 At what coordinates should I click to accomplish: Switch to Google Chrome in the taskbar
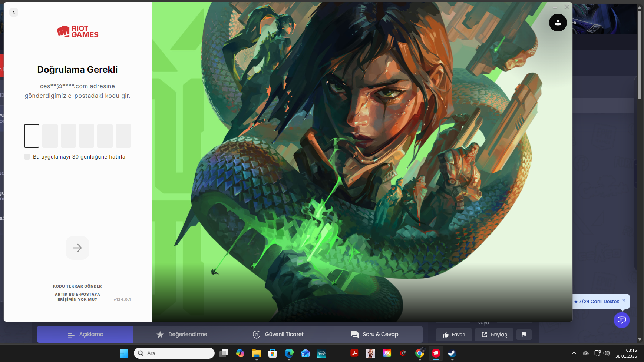[x=420, y=353]
